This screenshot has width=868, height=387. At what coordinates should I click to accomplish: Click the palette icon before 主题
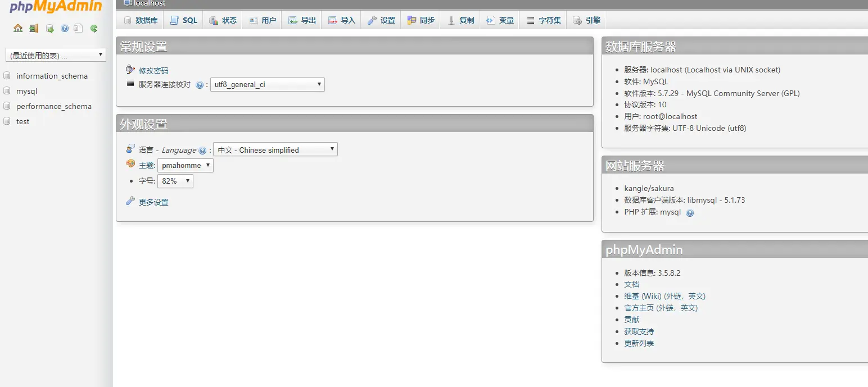(130, 164)
